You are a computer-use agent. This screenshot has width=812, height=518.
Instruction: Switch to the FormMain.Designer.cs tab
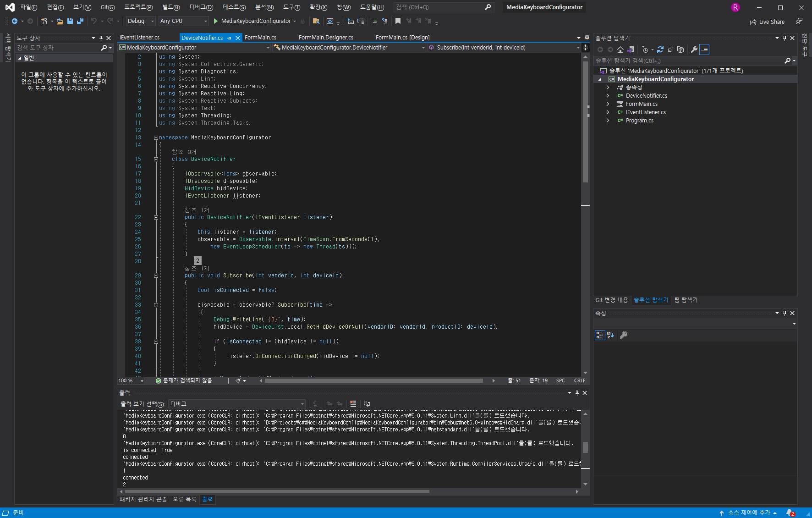[x=326, y=38]
